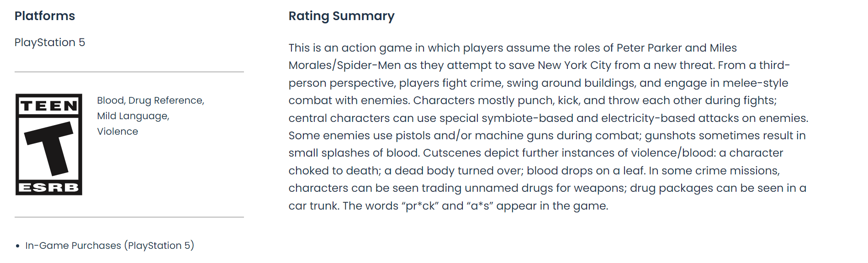Screen dimensions: 868x263
Task: Click the bullet point before In-Game Purchases
Action: (x=18, y=246)
